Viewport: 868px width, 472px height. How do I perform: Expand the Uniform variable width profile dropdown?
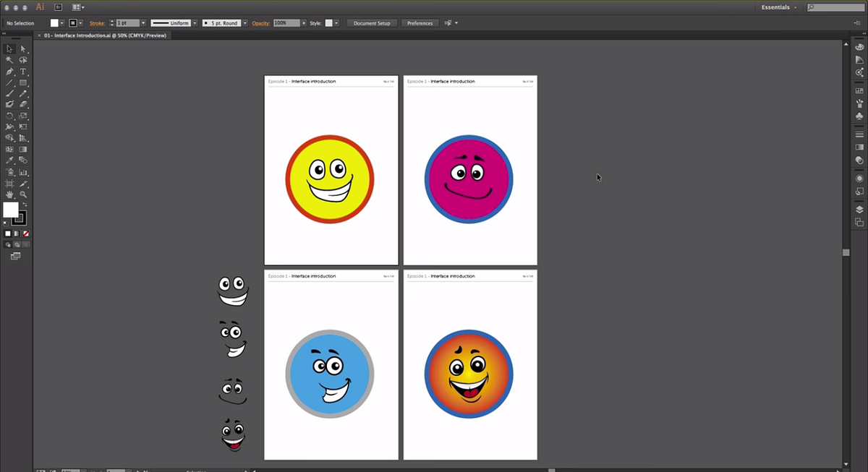(195, 23)
